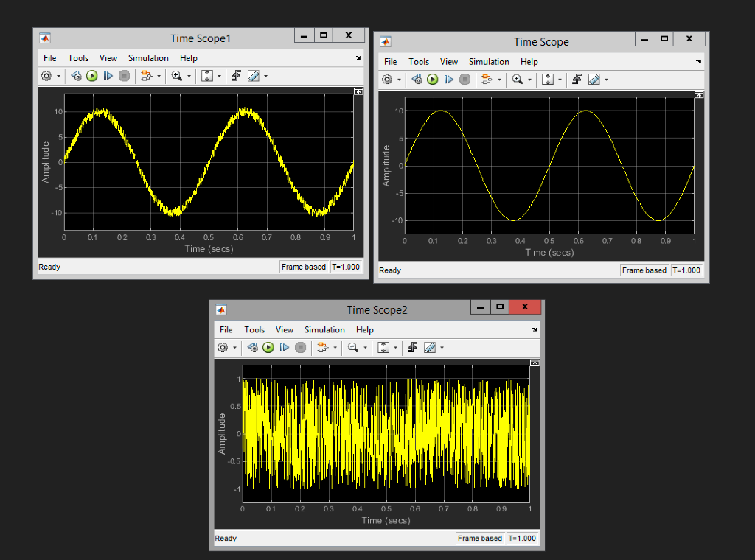Screen dimensions: 755x560
Task: Expand the gear settings dropdown in Time Scope2
Action: pyautogui.click(x=234, y=347)
